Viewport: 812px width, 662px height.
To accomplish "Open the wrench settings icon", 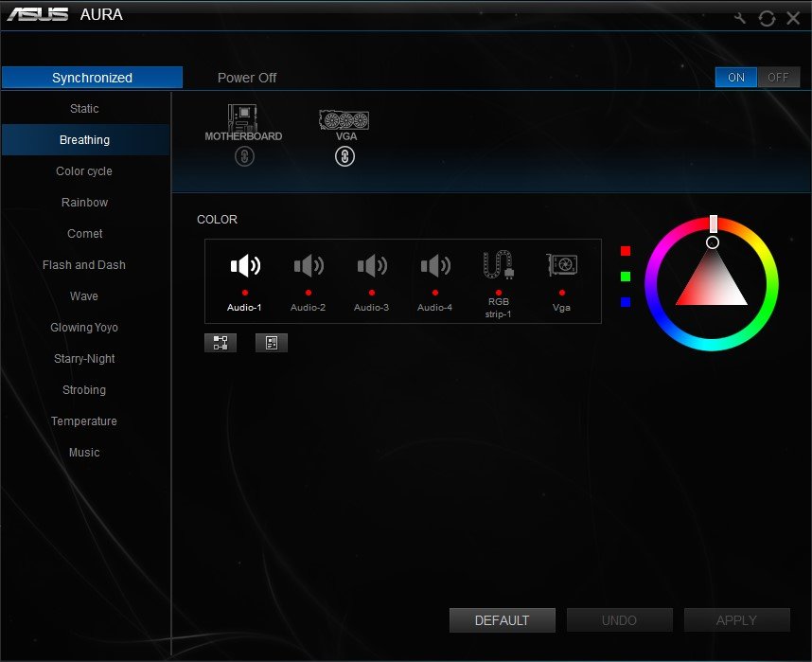I will [x=740, y=18].
